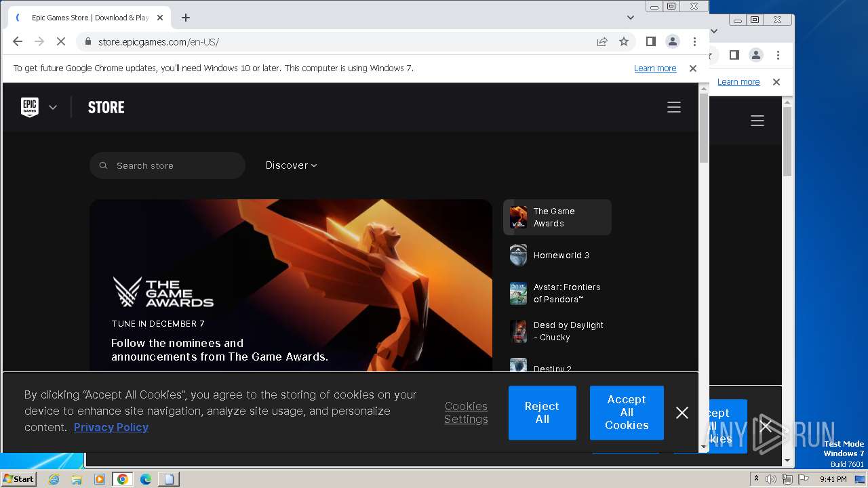This screenshot has height=488, width=868.
Task: Bookmark this page with the star icon
Action: [x=624, y=41]
